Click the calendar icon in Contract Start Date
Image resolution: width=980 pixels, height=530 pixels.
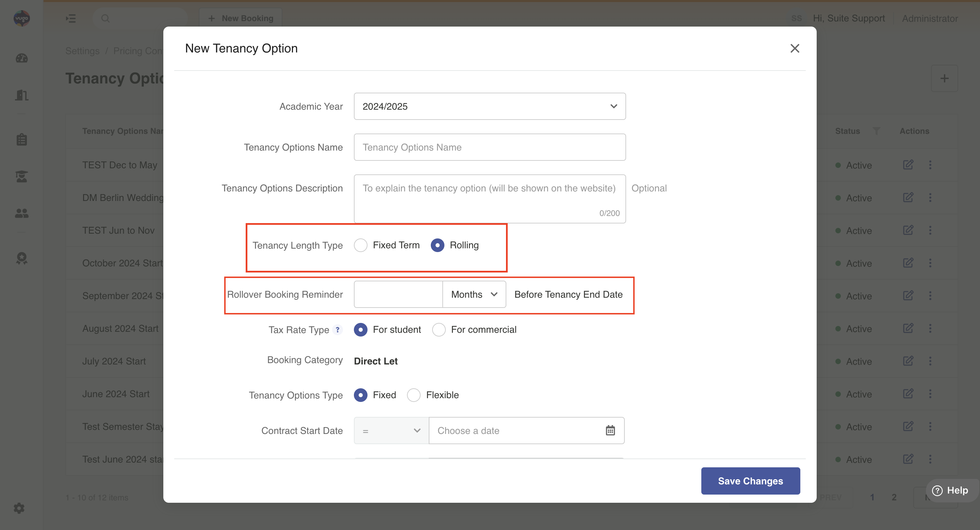tap(610, 430)
